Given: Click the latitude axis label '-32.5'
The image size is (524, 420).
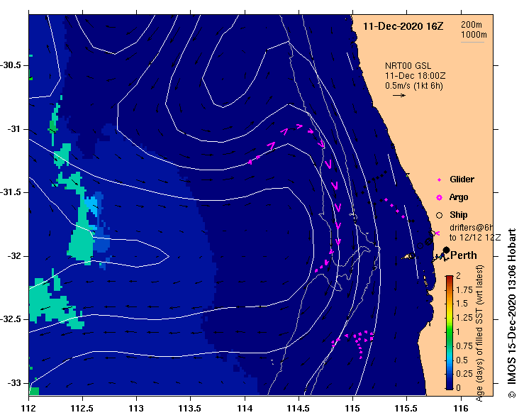Looking at the screenshot, I should tap(11, 319).
